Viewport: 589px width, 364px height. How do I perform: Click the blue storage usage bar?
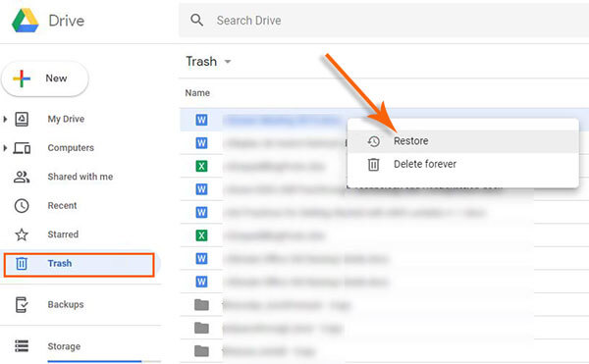click(94, 361)
